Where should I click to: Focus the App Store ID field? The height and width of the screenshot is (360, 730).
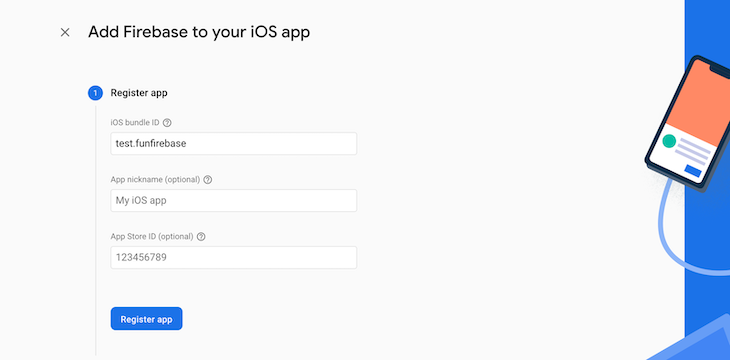[234, 258]
